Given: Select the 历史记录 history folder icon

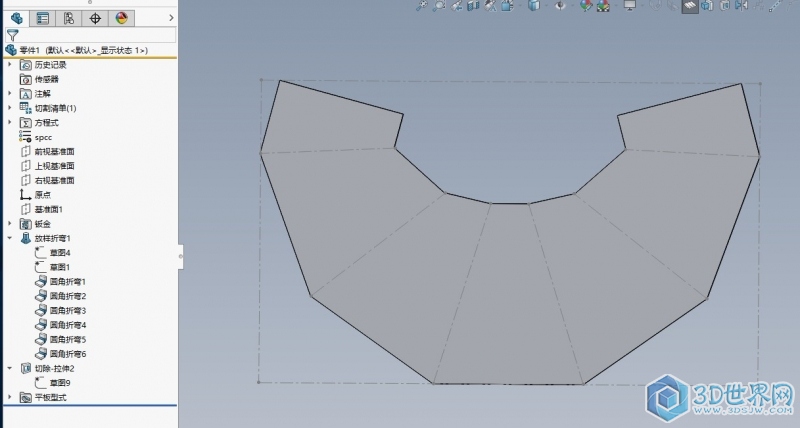Looking at the screenshot, I should click(x=26, y=65).
